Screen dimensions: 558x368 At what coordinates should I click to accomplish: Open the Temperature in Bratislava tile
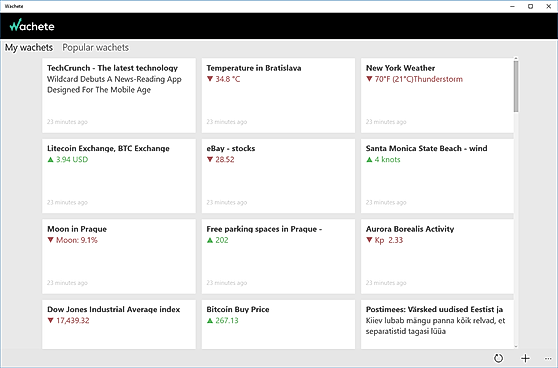pos(278,95)
